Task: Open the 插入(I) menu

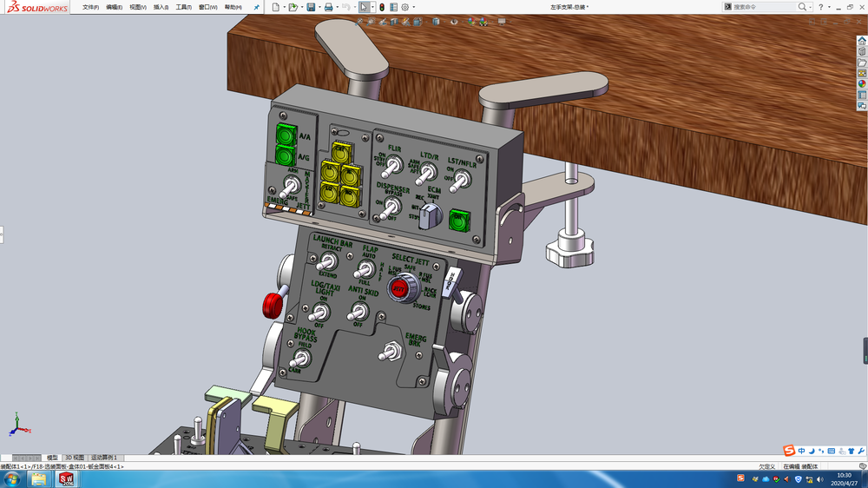Action: point(161,7)
